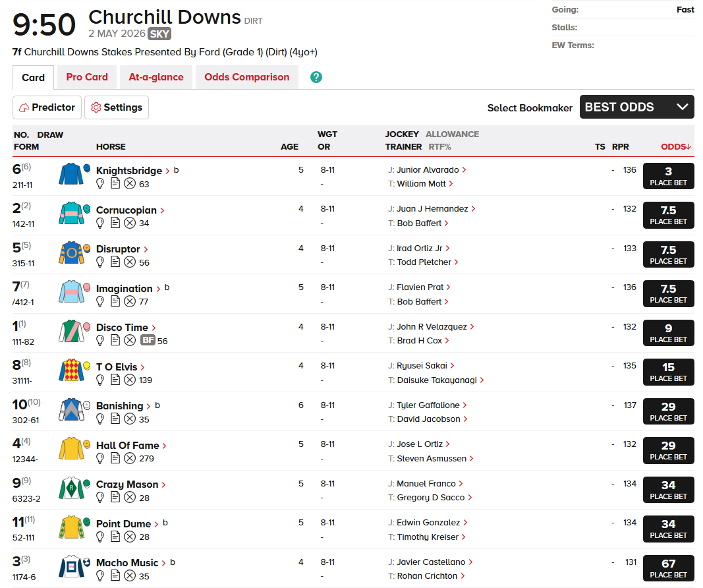Image resolution: width=703 pixels, height=588 pixels.
Task: Open the Settings gear button
Action: click(x=117, y=107)
